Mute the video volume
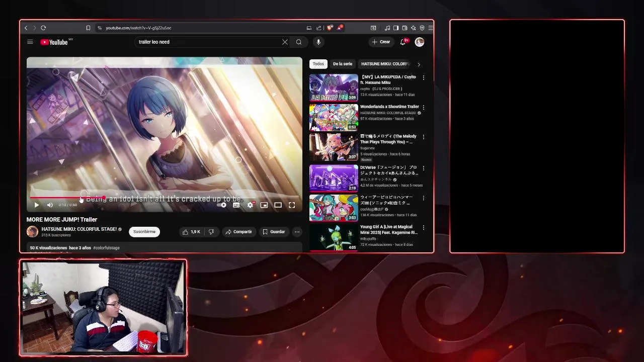This screenshot has height=362, width=644. [x=50, y=205]
